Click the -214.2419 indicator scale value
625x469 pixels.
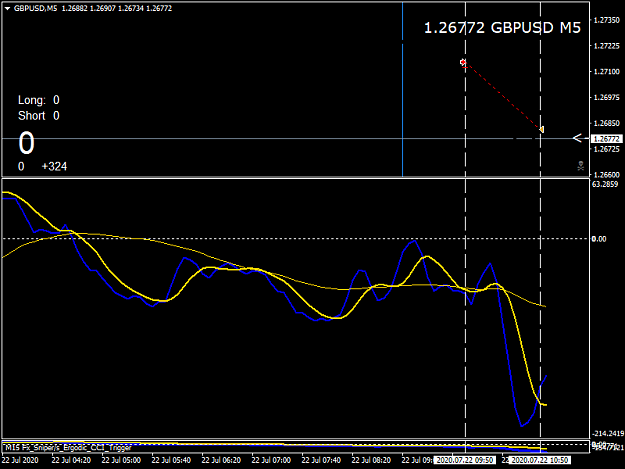click(608, 434)
